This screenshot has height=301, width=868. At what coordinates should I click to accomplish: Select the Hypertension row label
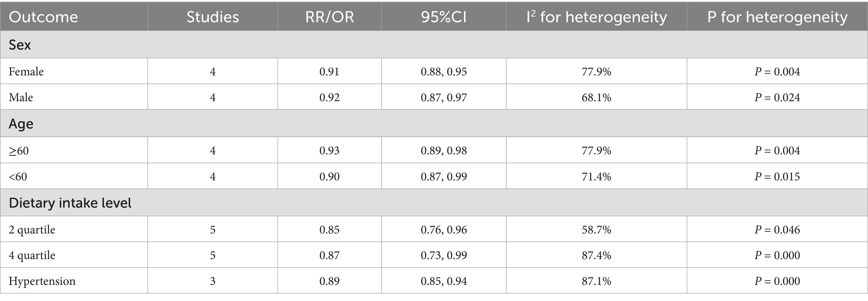(x=42, y=281)
